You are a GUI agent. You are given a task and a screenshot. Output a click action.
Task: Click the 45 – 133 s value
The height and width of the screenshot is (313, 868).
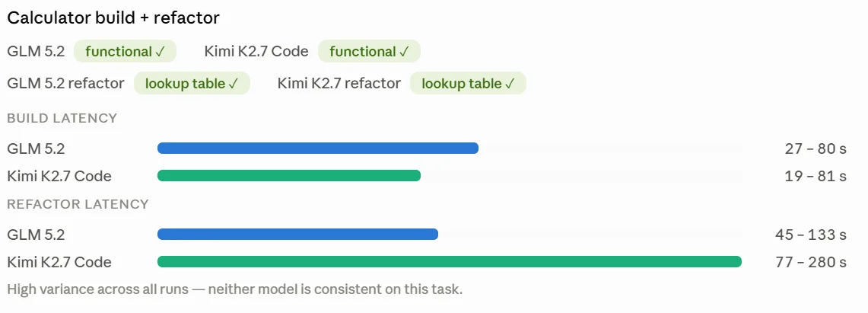point(811,235)
